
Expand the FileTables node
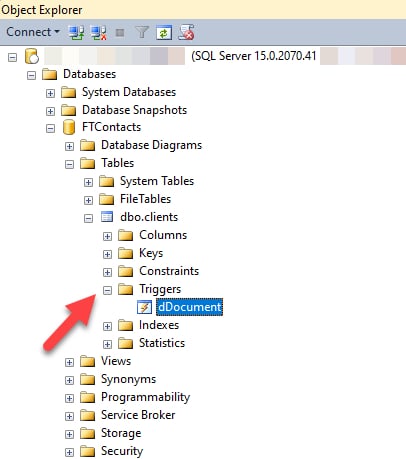(88, 200)
